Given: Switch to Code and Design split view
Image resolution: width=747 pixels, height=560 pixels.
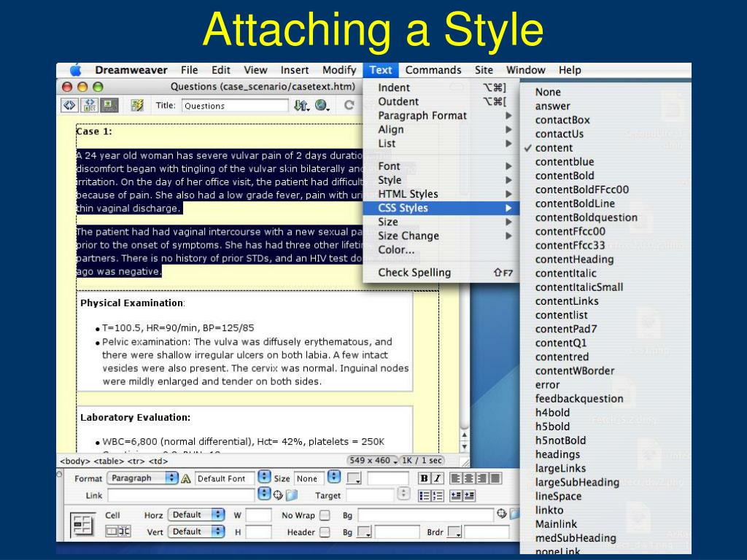Looking at the screenshot, I should click(89, 105).
